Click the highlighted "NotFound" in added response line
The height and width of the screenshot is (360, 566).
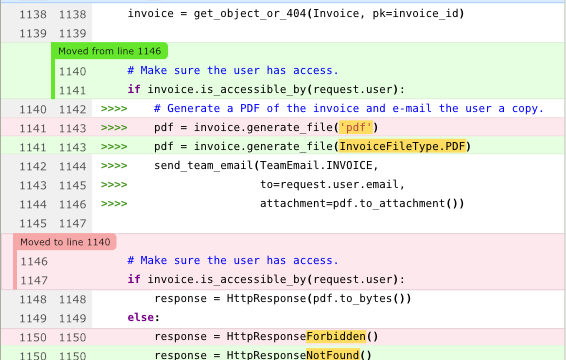pos(332,355)
